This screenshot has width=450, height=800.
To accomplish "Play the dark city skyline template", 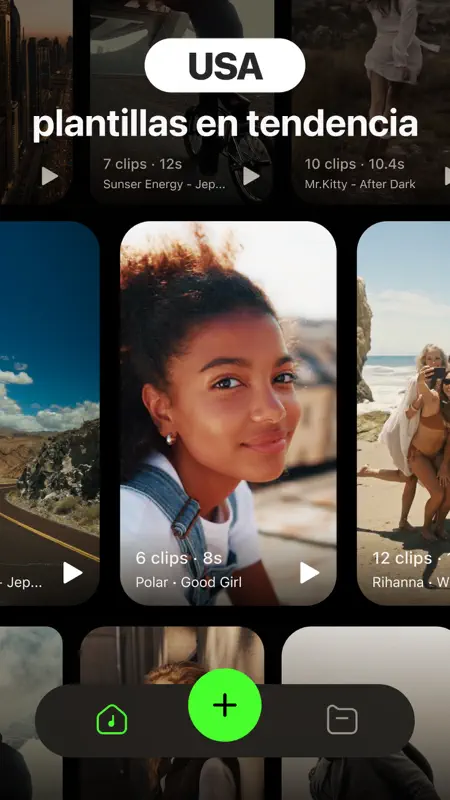I will [49, 176].
